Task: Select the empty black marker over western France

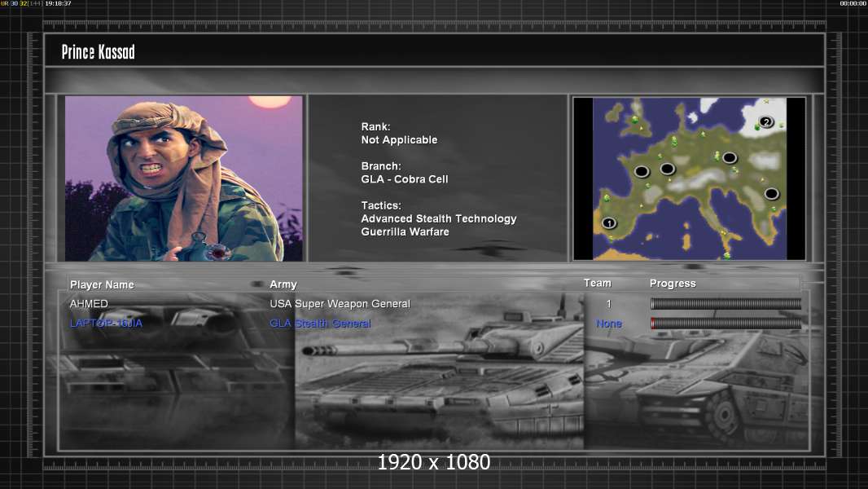Action: [x=642, y=171]
